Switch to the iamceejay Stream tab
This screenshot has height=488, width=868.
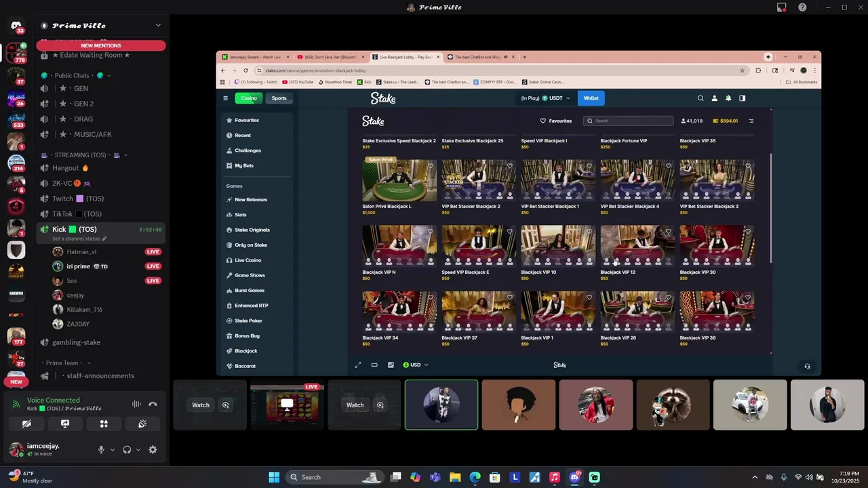click(x=256, y=57)
